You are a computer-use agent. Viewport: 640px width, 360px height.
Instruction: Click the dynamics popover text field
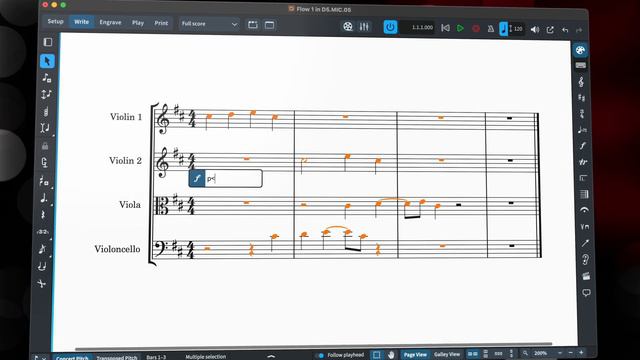click(233, 179)
